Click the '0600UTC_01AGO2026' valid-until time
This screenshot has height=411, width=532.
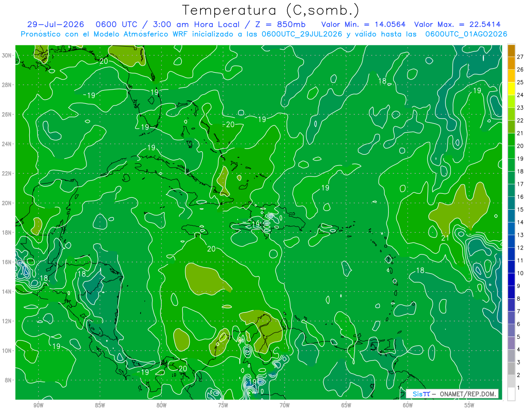click(x=466, y=34)
